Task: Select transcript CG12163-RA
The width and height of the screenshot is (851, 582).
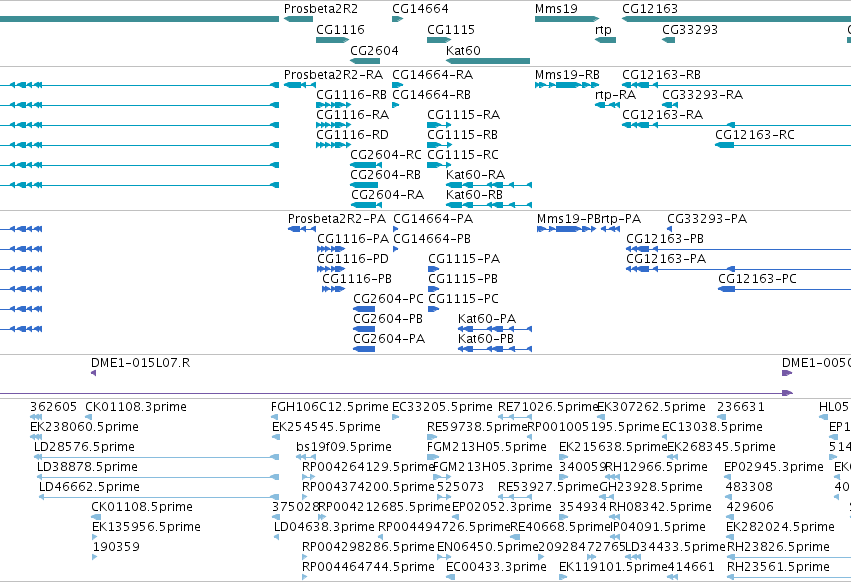Action: (x=662, y=115)
